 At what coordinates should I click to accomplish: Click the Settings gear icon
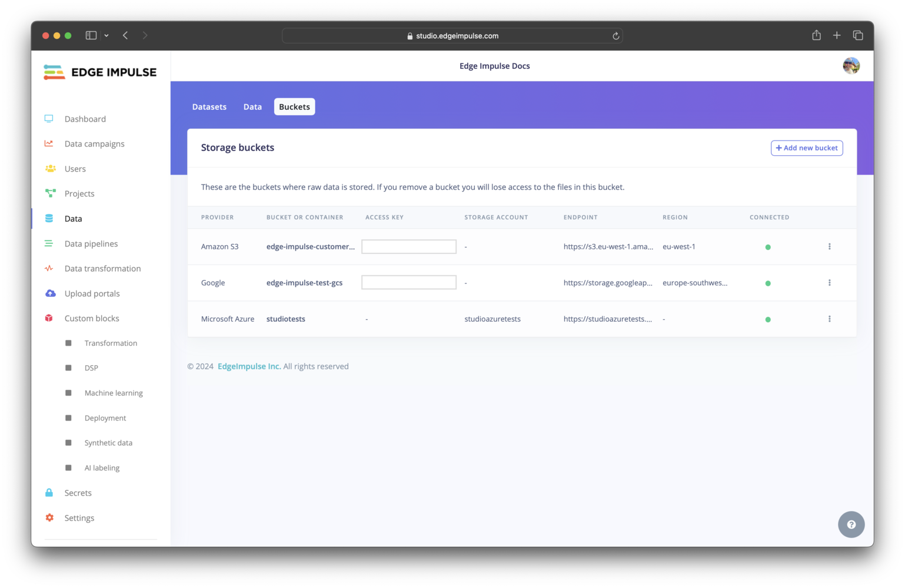click(49, 517)
